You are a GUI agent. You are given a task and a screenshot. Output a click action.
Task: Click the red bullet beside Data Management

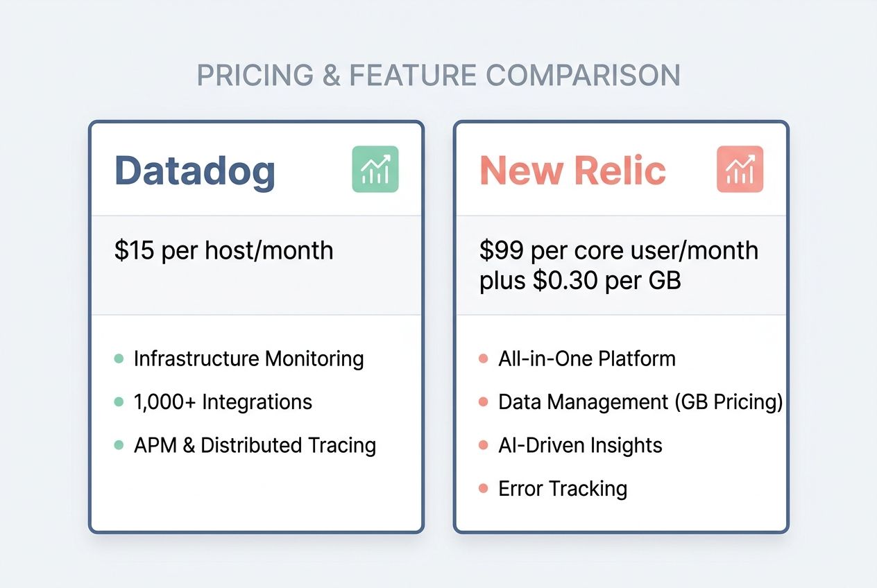coord(484,402)
